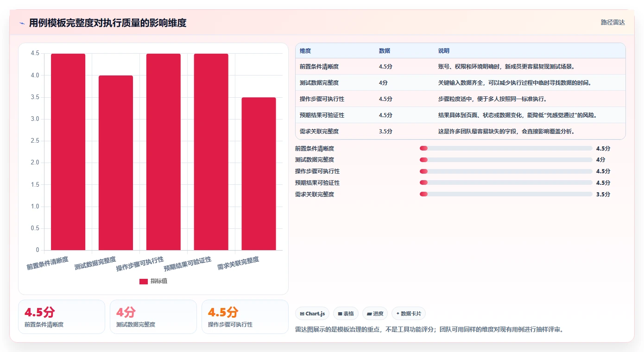Select the 预期结果可验证性 bar in chart
This screenshot has height=352, width=644.
click(x=211, y=152)
